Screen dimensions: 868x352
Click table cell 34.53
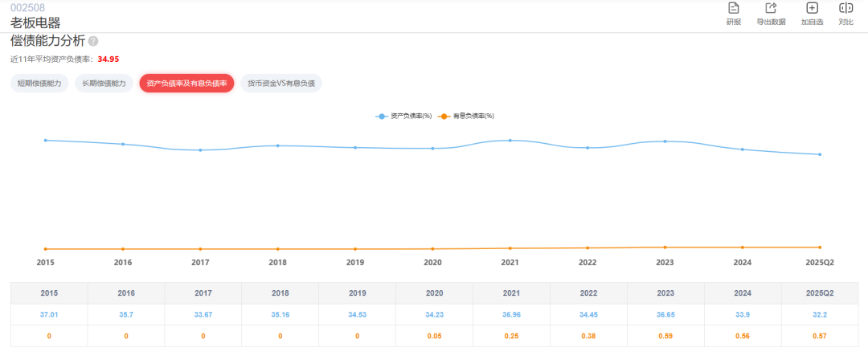coord(357,314)
